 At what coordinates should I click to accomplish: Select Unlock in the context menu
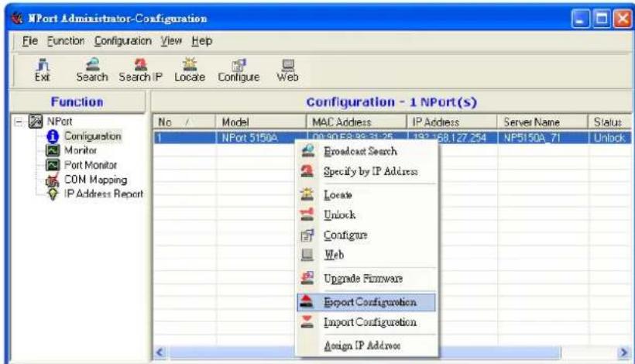367,215
